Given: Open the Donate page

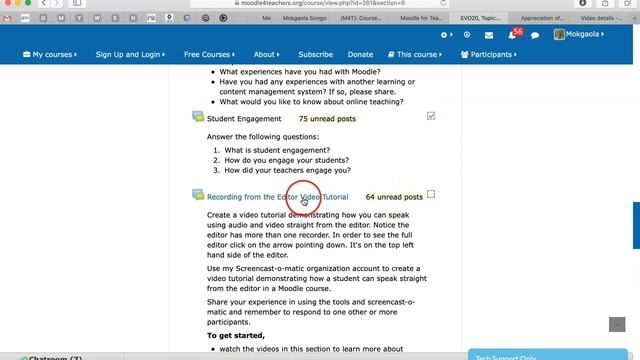Looking at the screenshot, I should click(x=360, y=54).
